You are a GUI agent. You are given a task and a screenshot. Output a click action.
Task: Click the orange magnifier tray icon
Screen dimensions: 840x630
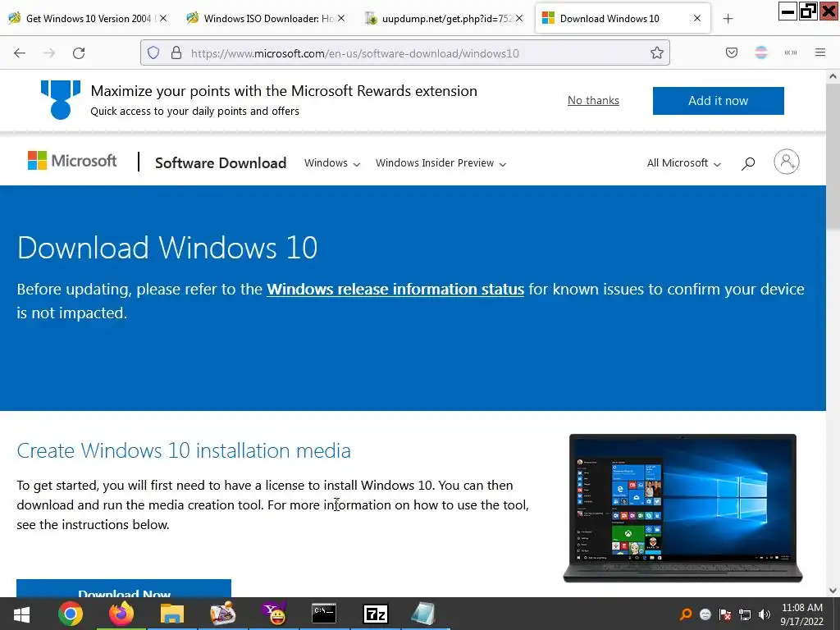[x=685, y=614]
